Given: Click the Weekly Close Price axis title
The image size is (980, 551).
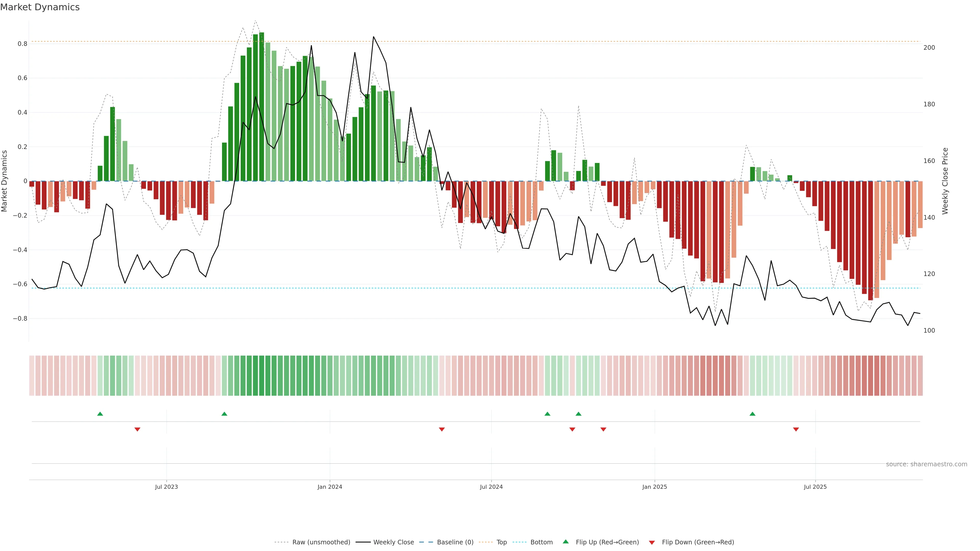Looking at the screenshot, I should 945,181.
